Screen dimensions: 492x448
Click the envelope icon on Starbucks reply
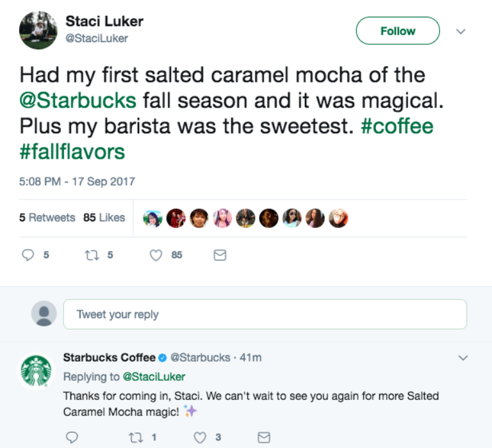pos(263,438)
